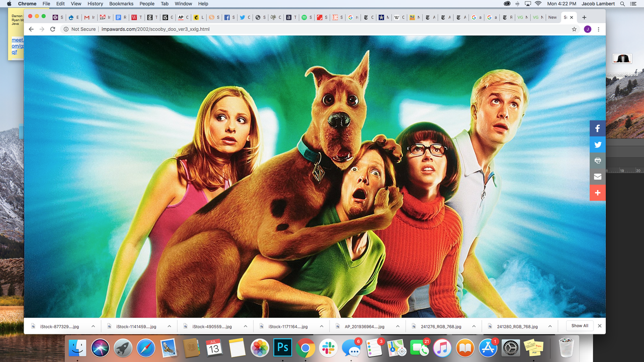This screenshot has width=644, height=362.
Task: Open Chrome's three-dot menu
Action: click(598, 29)
